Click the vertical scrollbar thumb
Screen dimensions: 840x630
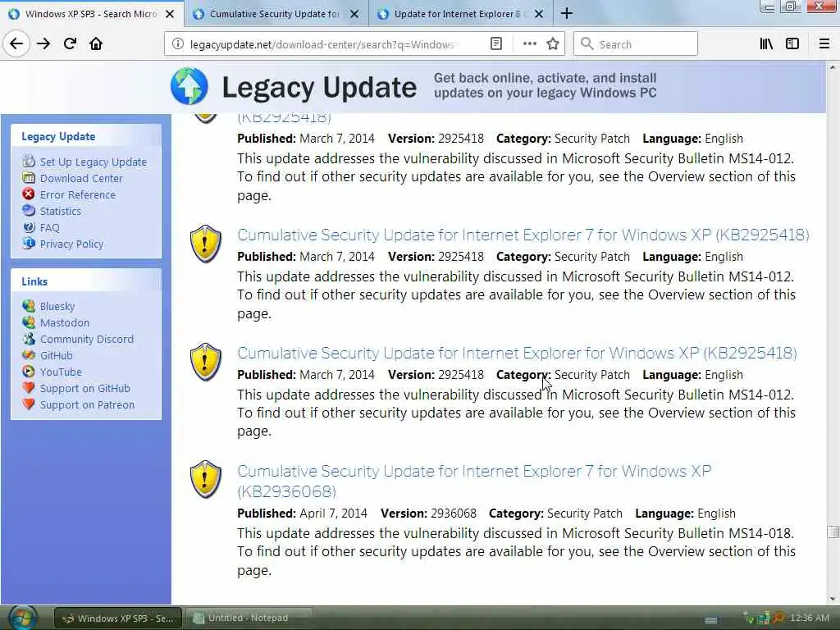click(x=833, y=532)
